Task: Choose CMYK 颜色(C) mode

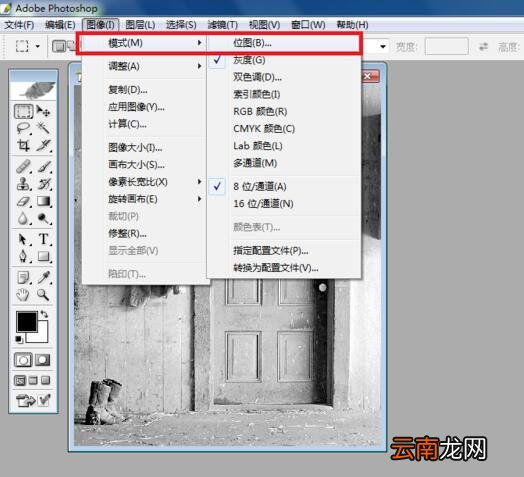Action: (x=284, y=129)
